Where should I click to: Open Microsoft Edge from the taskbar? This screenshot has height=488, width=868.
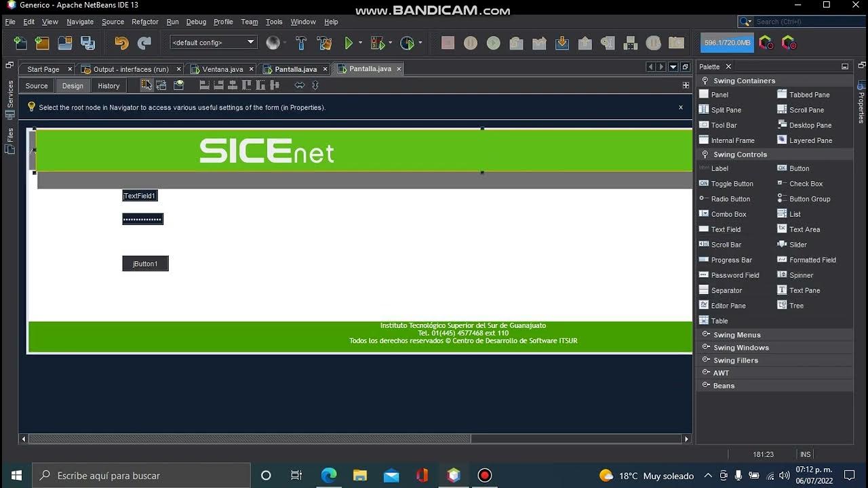coord(329,475)
